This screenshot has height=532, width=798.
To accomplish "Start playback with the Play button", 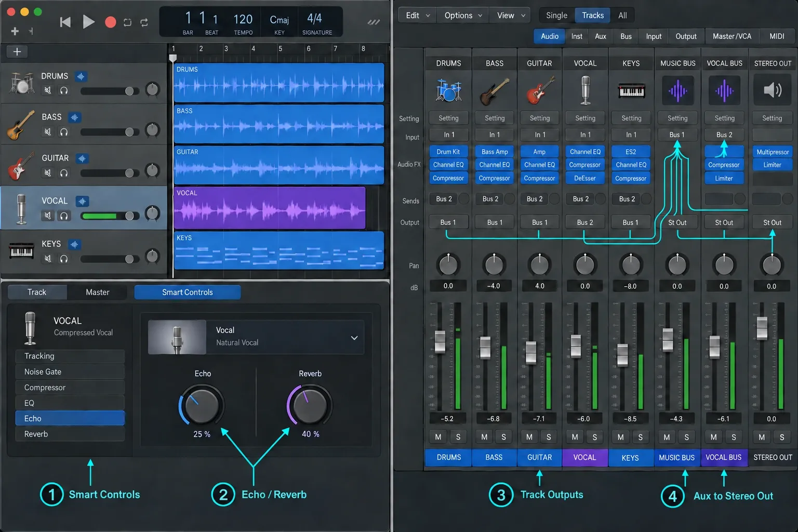I will tap(88, 22).
